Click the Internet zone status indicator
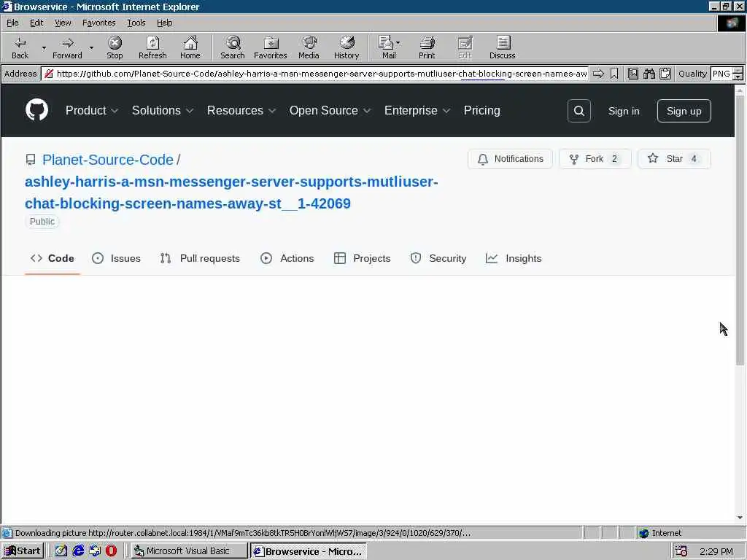Screen dimensions: 747x560 660,533
